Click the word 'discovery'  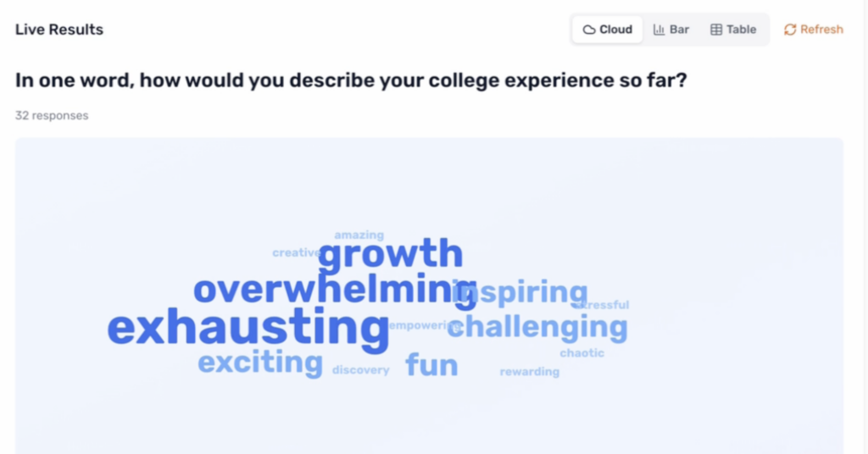[x=360, y=370]
